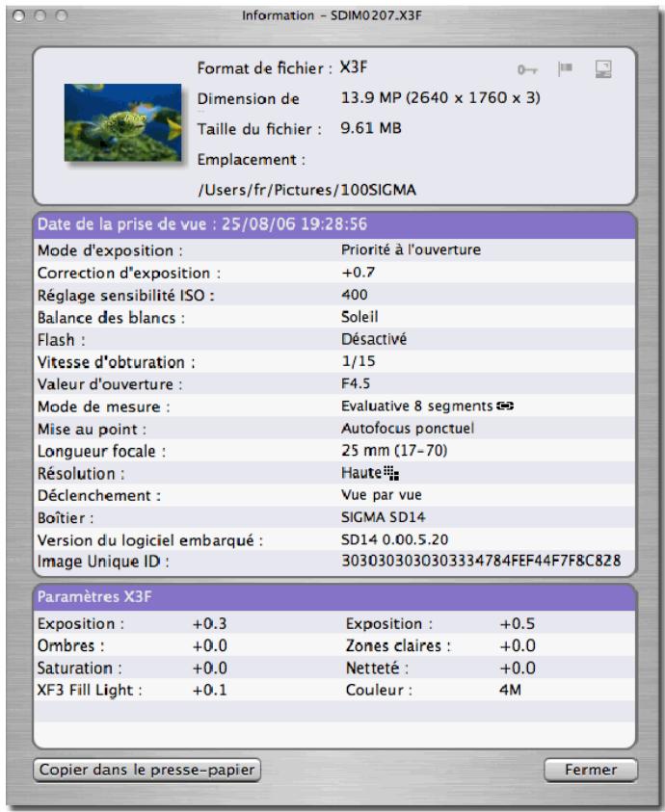Click the Exposition +0.3 value

[209, 623]
